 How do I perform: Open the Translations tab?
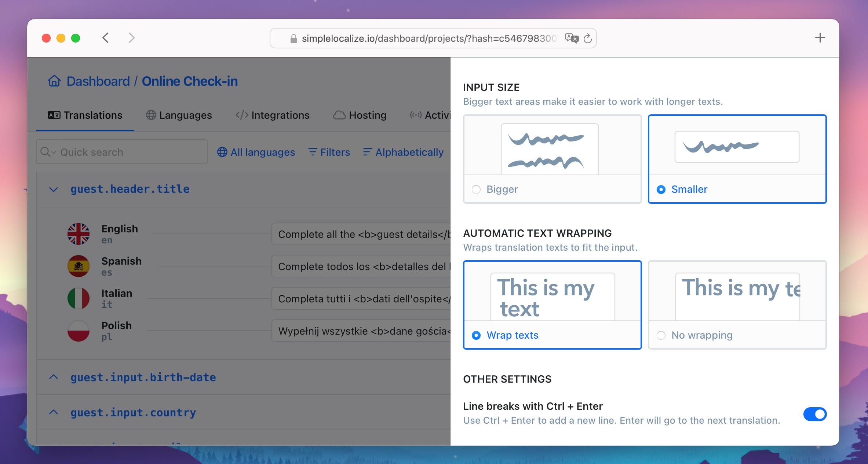click(85, 115)
